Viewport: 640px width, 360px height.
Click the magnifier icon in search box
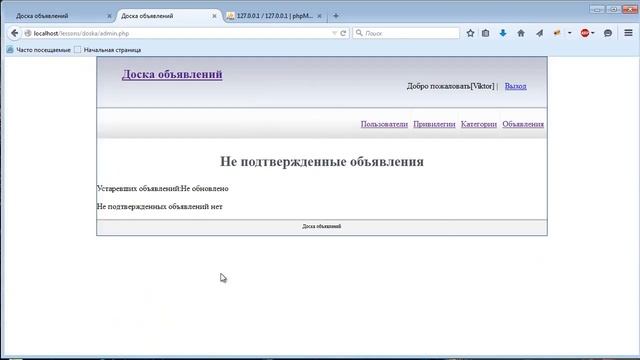click(359, 33)
